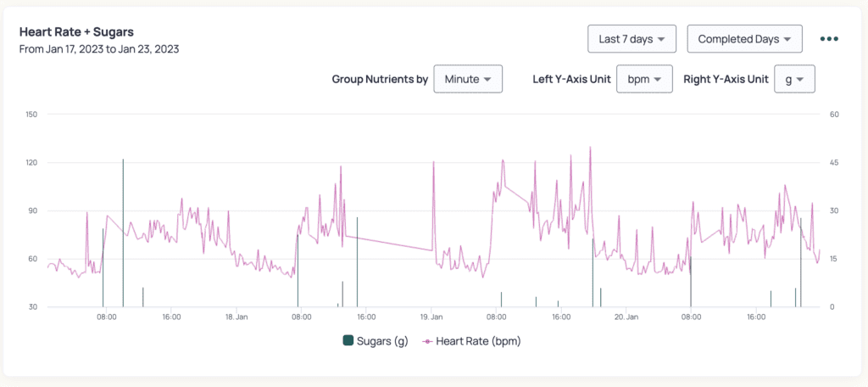This screenshot has width=868, height=387.
Task: Click the 150 left axis value
Action: coord(32,114)
